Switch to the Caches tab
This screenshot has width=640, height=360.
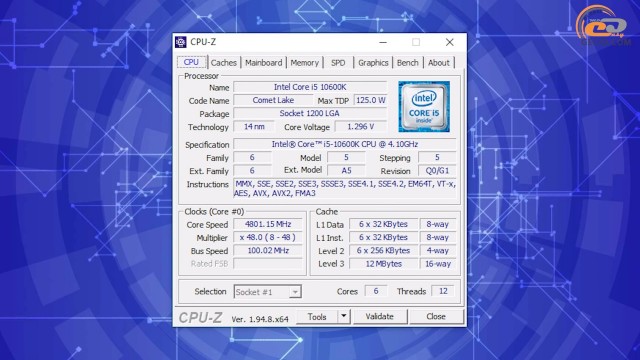[x=224, y=63]
